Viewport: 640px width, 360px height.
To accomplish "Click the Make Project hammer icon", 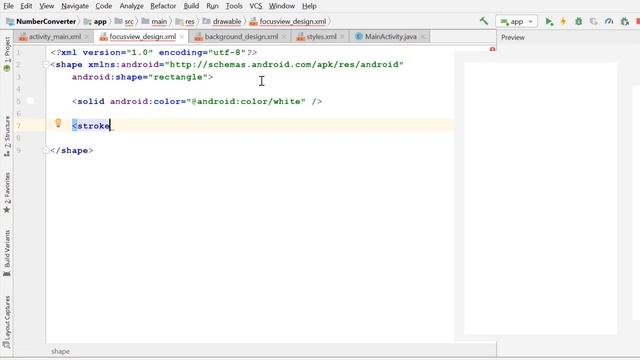I will 484,21.
